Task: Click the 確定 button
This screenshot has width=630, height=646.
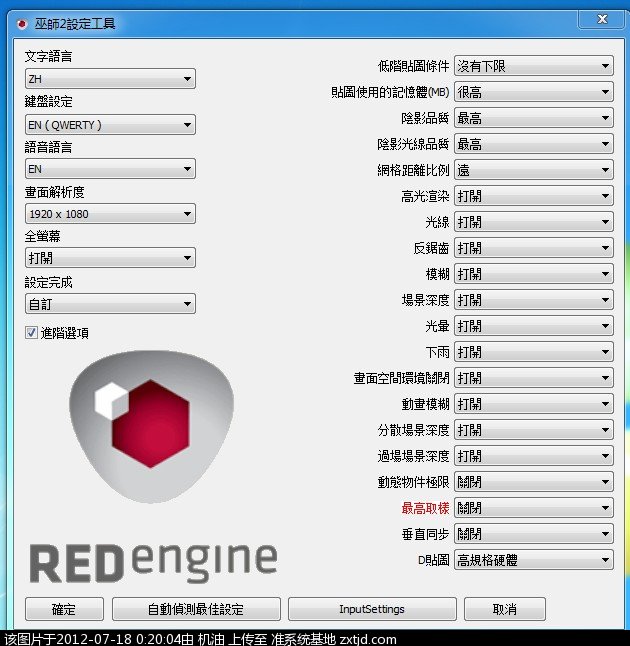Action: coord(64,609)
